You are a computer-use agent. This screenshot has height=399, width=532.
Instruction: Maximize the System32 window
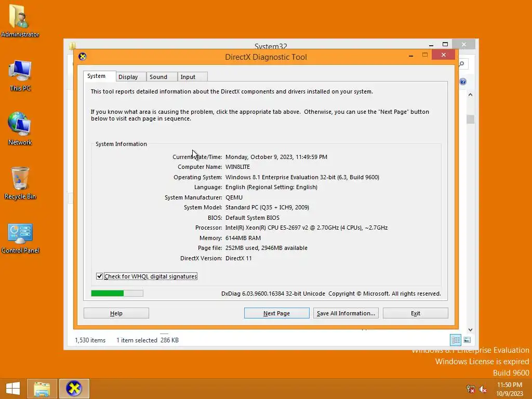pos(445,45)
